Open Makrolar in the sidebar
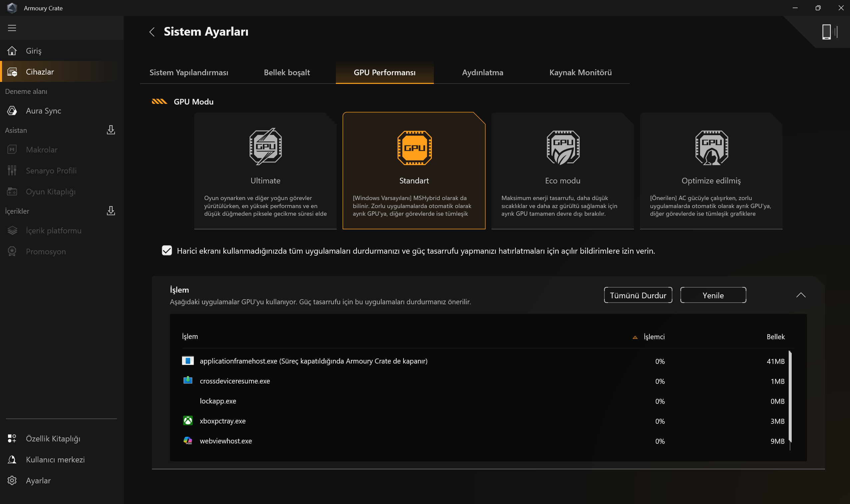The height and width of the screenshot is (504, 850). [62, 149]
